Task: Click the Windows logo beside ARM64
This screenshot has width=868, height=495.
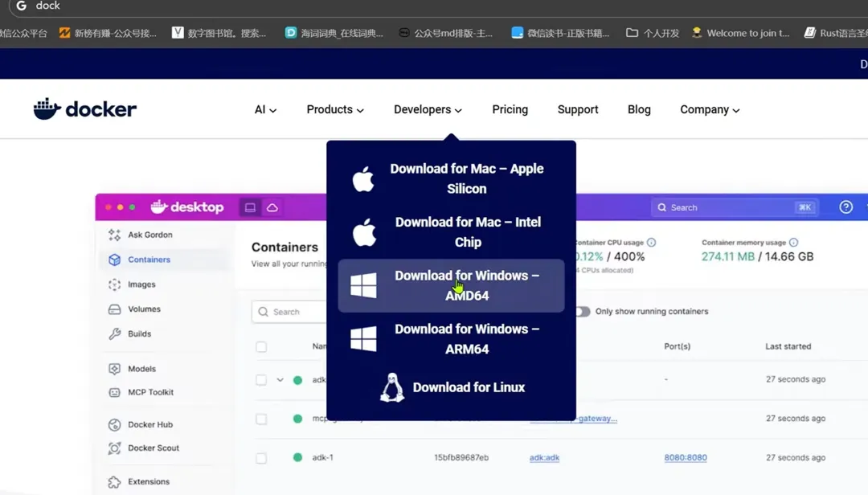Action: [363, 339]
